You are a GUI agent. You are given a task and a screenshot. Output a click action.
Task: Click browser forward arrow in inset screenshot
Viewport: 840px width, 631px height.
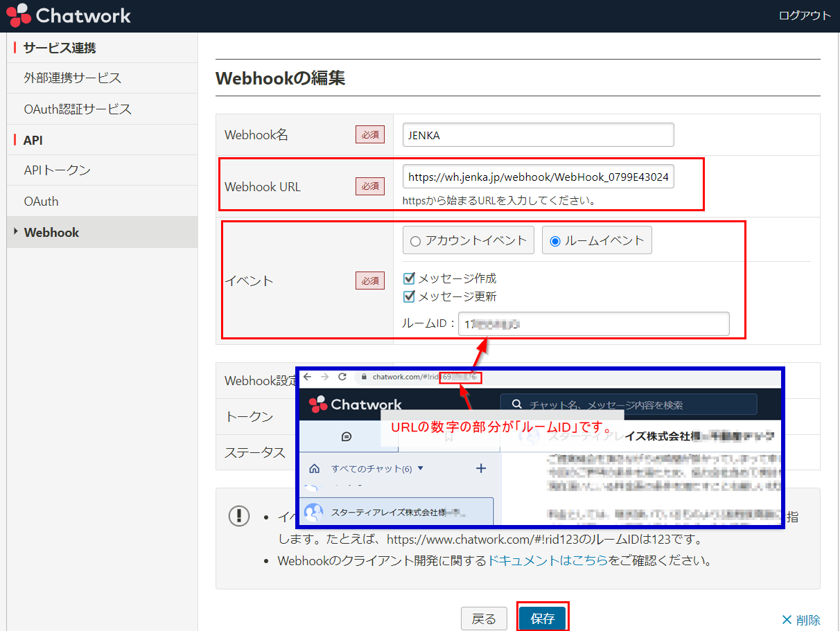coord(324,377)
